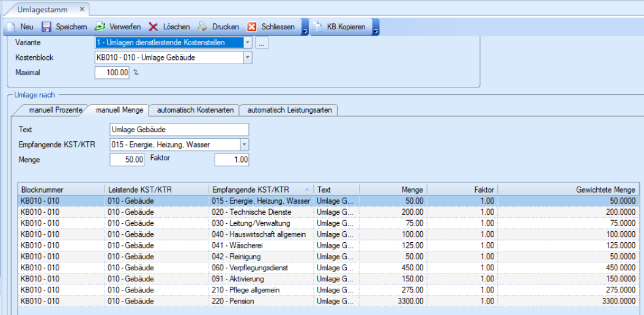Click the Schliessen red close icon
The width and height of the screenshot is (644, 315).
point(251,27)
